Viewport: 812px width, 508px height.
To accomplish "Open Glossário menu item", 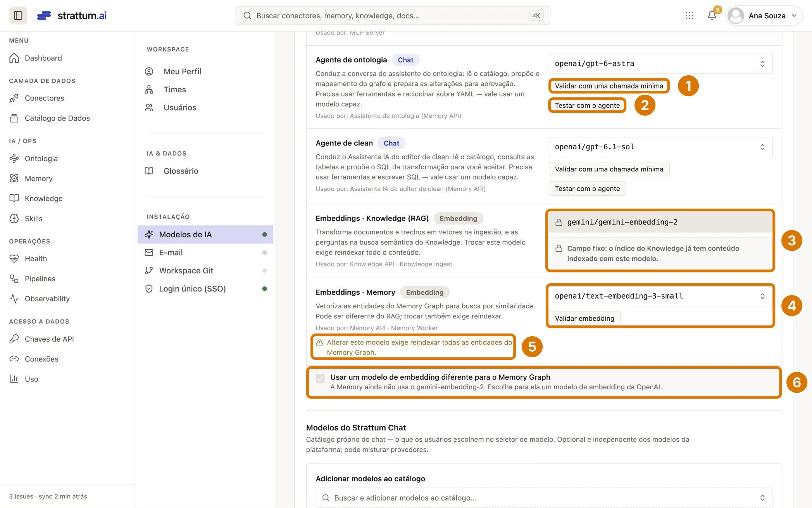I will [x=205, y=171].
